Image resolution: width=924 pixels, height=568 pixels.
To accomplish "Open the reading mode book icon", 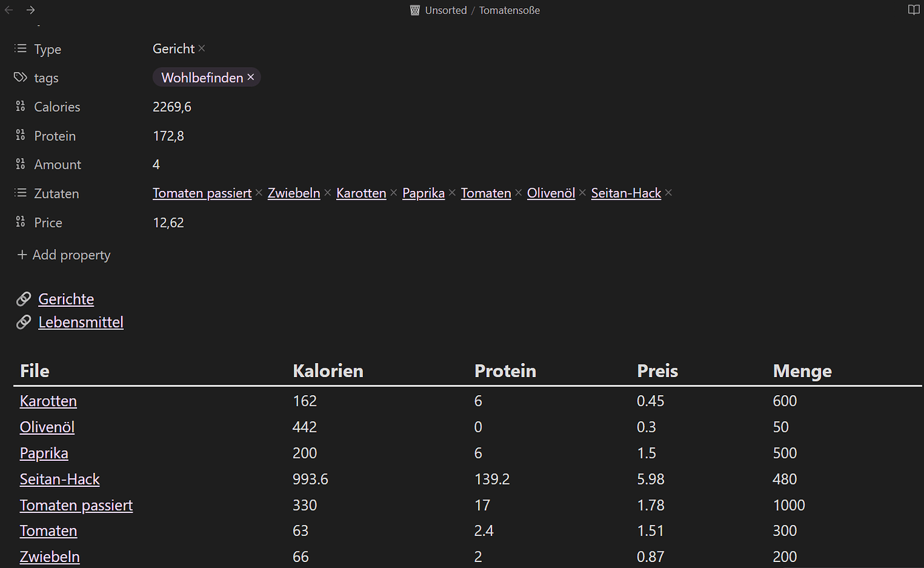I will click(913, 10).
